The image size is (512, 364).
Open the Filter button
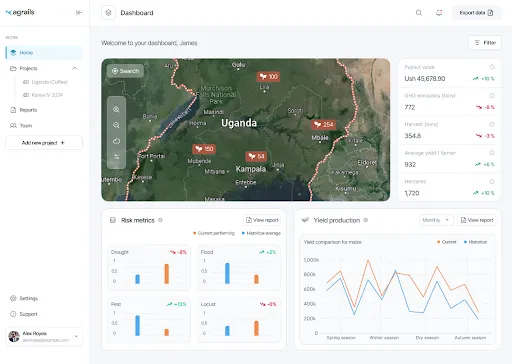tap(485, 43)
